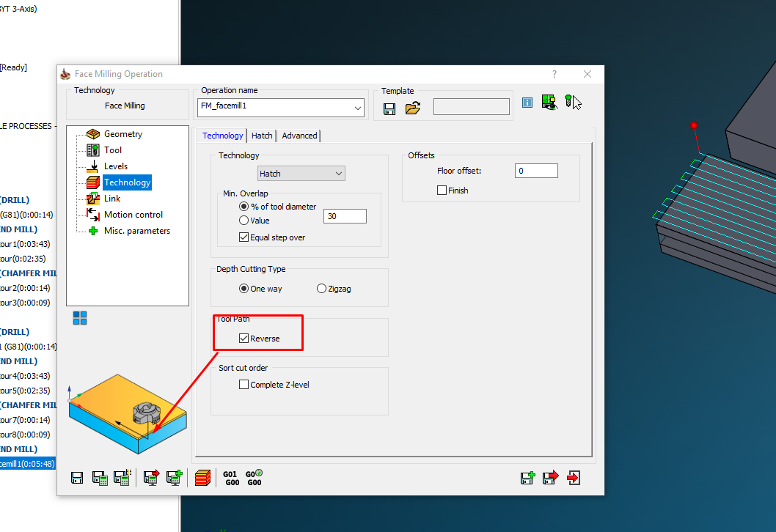The image size is (776, 532).
Task: Click the plain Save floppy icon
Action: pyautogui.click(x=77, y=478)
